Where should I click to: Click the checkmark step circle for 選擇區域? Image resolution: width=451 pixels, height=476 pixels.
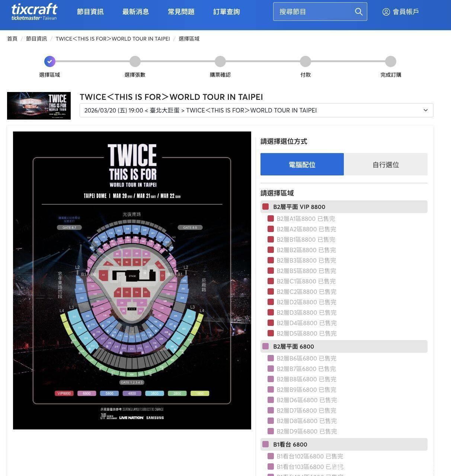[x=49, y=61]
